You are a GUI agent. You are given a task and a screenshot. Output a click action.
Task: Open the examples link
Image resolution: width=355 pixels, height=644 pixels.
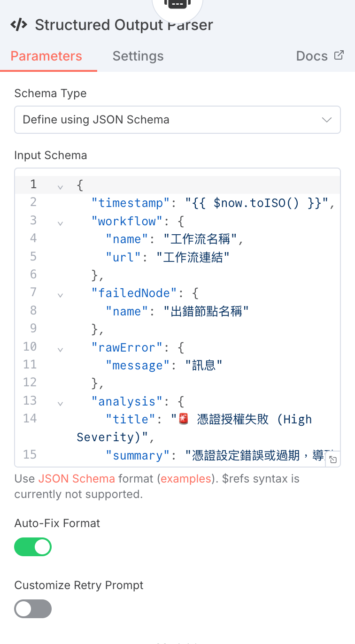point(185,479)
